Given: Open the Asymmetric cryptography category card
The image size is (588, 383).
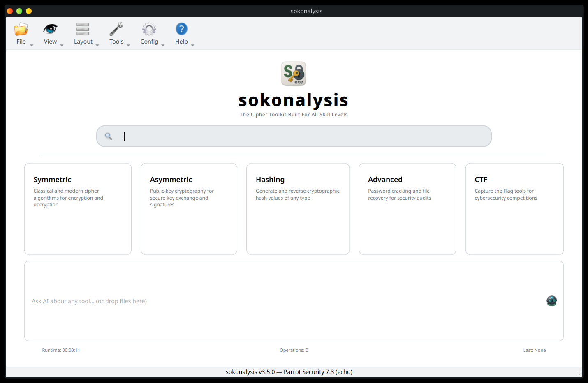Looking at the screenshot, I should 189,209.
